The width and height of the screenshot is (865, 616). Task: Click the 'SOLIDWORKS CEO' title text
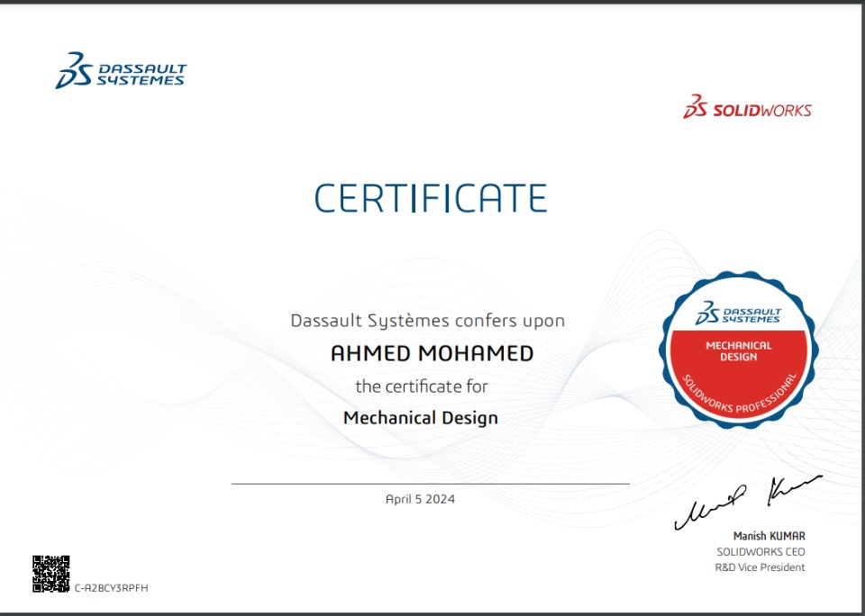[x=760, y=551]
